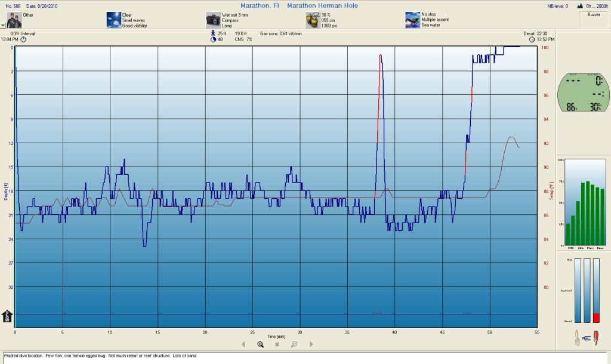Click the 1300 psi tank pressure text

pyautogui.click(x=329, y=26)
